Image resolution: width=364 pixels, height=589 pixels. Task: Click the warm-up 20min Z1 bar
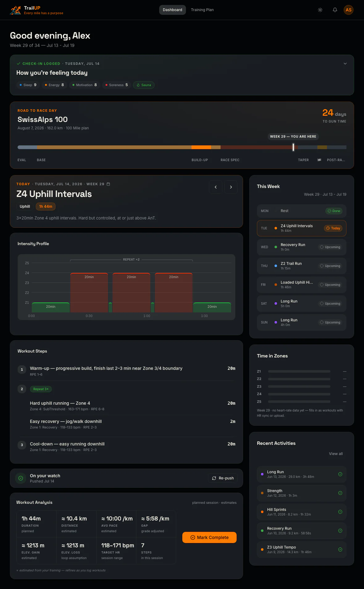(51, 307)
